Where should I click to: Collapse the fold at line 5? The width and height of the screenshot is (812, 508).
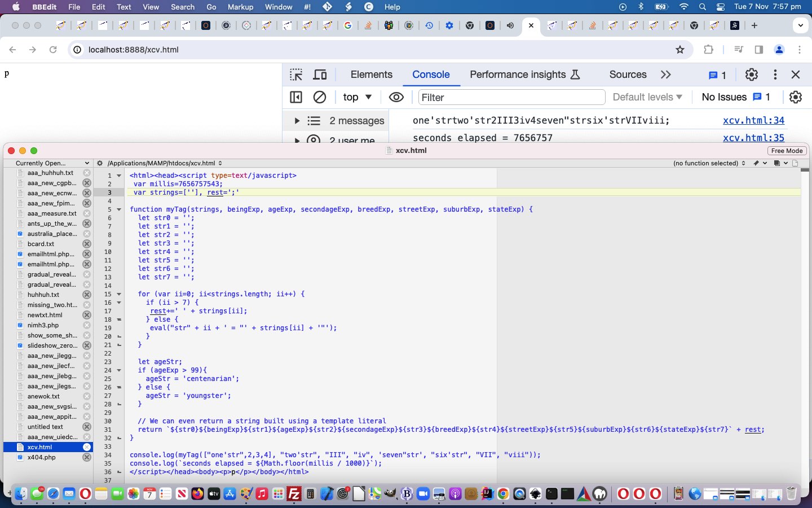[119, 209]
